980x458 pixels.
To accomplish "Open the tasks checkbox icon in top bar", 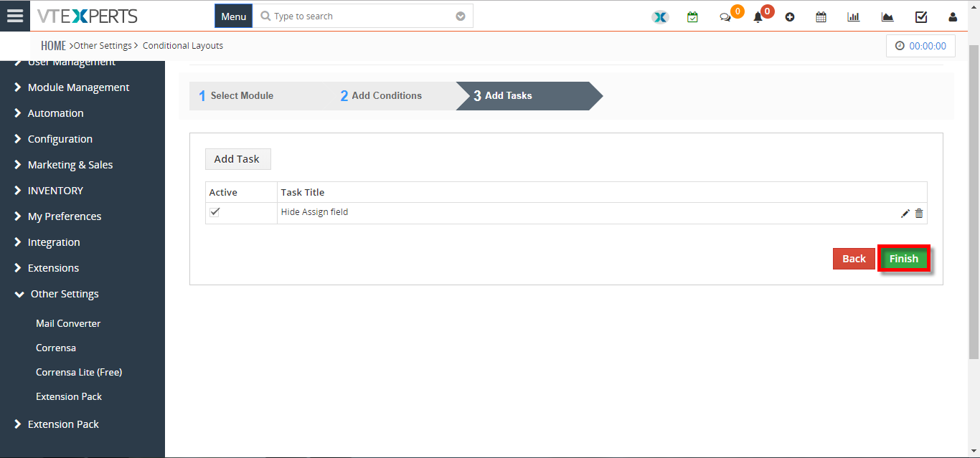I will (921, 17).
